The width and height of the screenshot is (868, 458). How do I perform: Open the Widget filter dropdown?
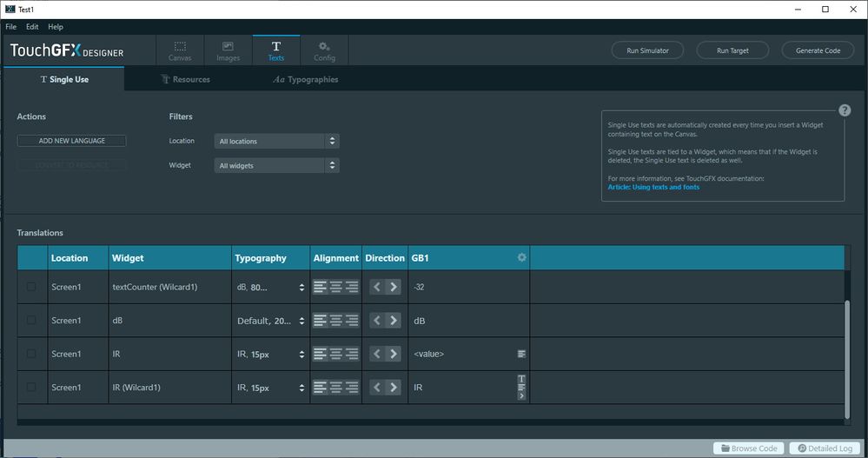click(277, 166)
